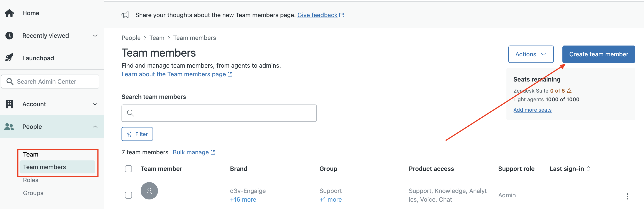Click the Bulk manage link
This screenshot has width=644, height=209.
point(191,152)
